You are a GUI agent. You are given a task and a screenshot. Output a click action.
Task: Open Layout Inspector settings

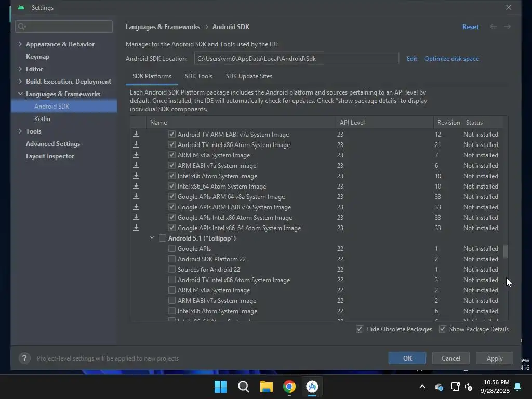click(x=50, y=156)
